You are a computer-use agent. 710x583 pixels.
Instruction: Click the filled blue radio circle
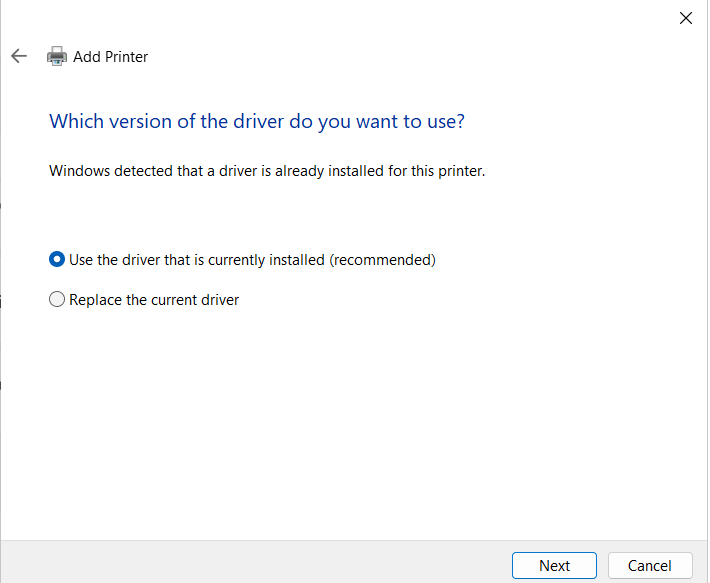57,259
